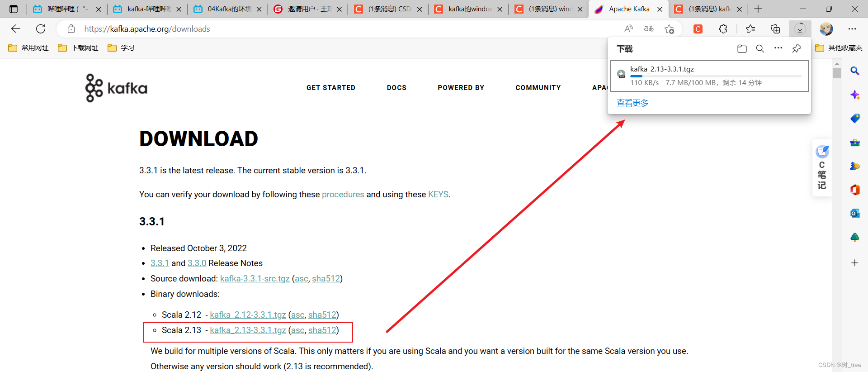Open GET STARTED navigation menu
The width and height of the screenshot is (868, 372).
coord(331,88)
